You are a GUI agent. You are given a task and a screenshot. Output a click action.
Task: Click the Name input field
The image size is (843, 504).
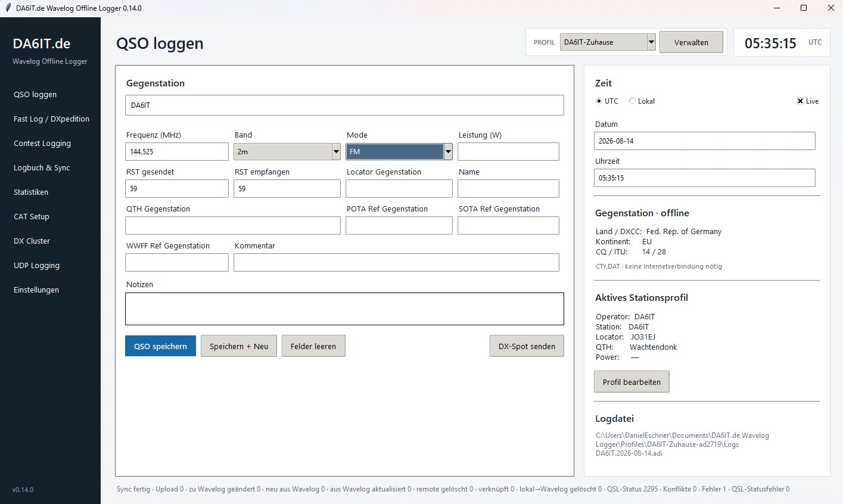coord(508,188)
